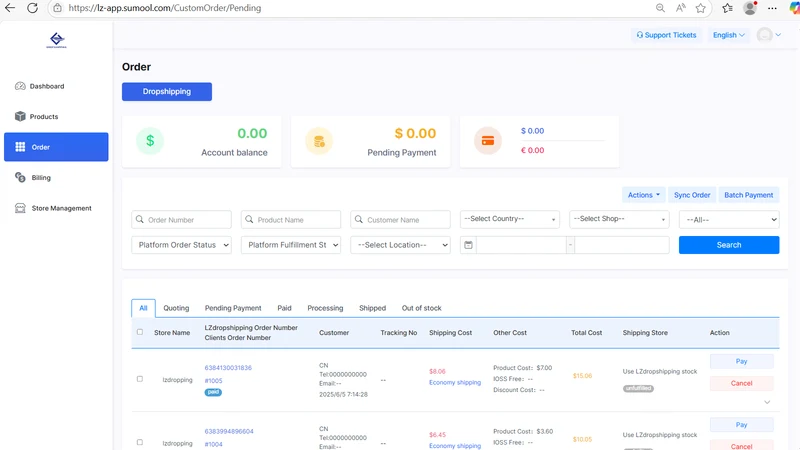Viewport: 800px width, 450px height.
Task: Click the company logo in sidebar
Action: tap(57, 40)
